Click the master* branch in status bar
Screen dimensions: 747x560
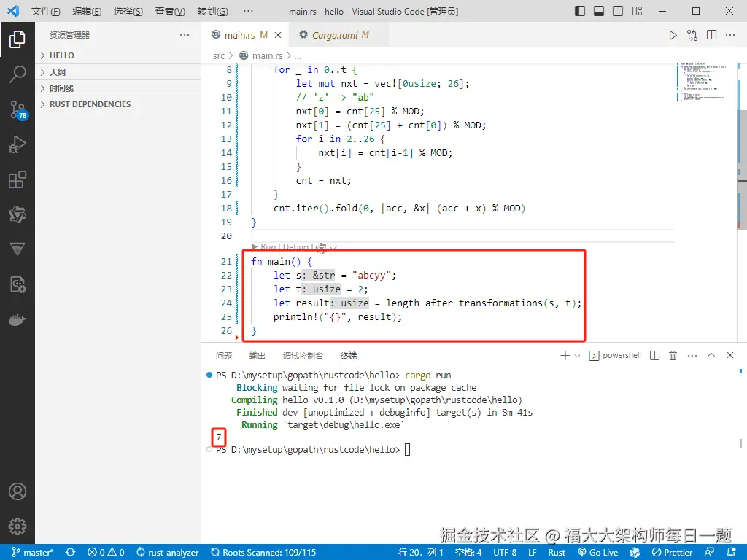tap(32, 552)
